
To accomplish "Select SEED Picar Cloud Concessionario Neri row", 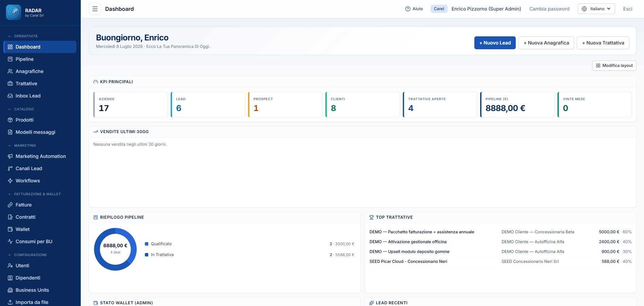I will [x=500, y=262].
